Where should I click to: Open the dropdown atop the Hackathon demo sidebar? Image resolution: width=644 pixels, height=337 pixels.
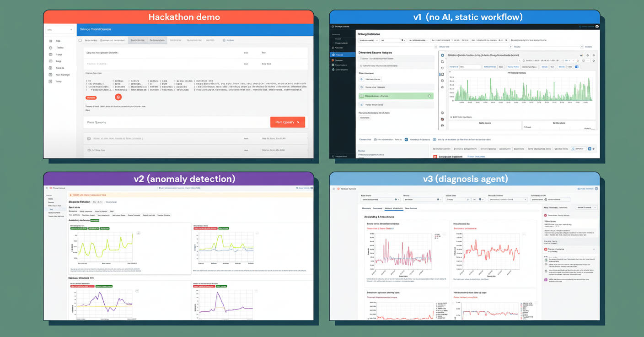coord(59,30)
